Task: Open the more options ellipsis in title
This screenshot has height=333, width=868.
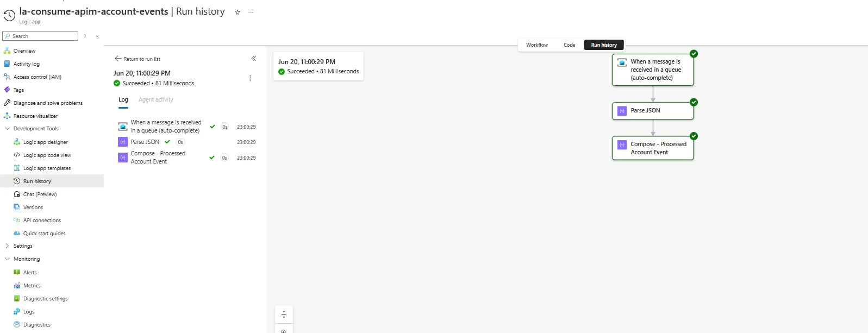Action: coord(251,12)
